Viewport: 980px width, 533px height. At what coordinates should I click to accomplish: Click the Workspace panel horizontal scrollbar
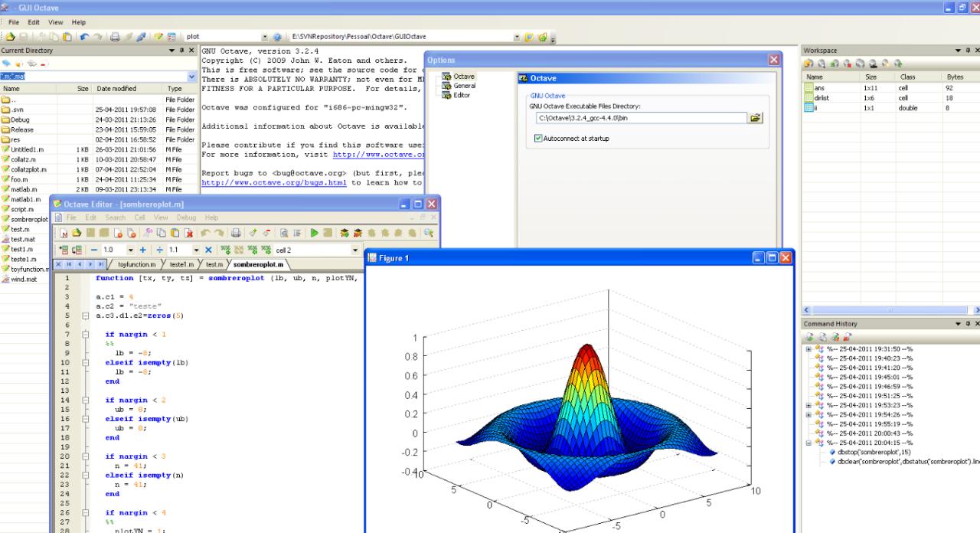click(888, 309)
